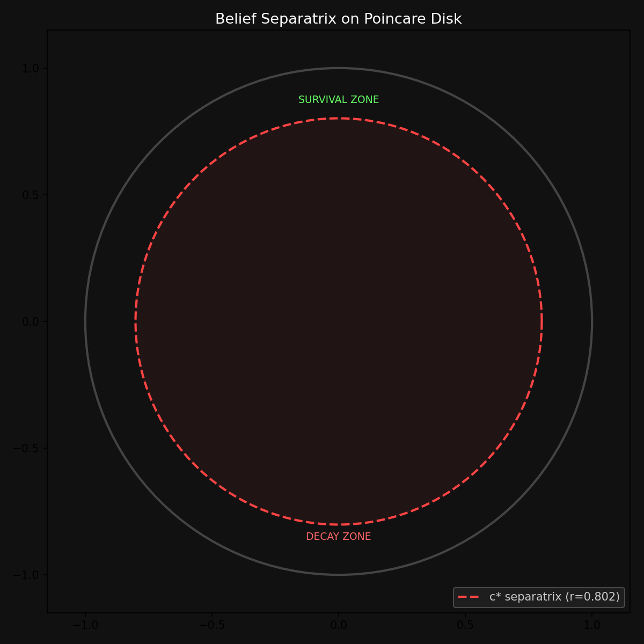Click the topmost point of the red dashed circle
The height and width of the screenshot is (644, 644).
(x=339, y=118)
